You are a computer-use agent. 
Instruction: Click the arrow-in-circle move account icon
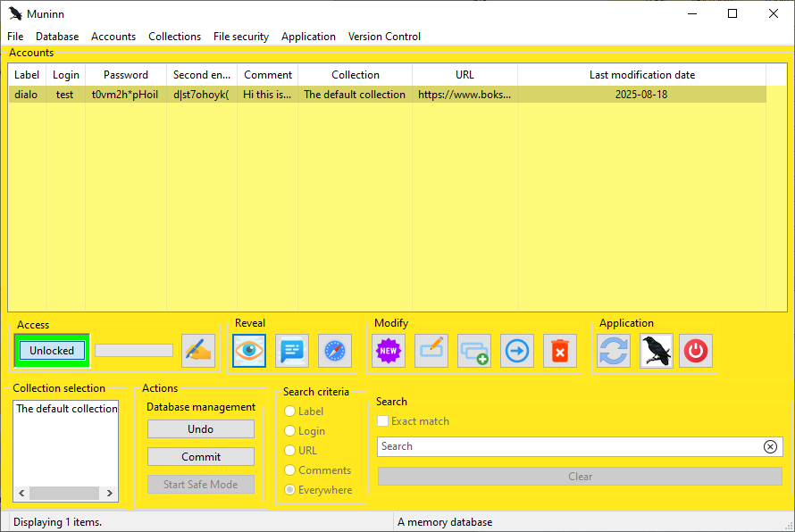[517, 351]
